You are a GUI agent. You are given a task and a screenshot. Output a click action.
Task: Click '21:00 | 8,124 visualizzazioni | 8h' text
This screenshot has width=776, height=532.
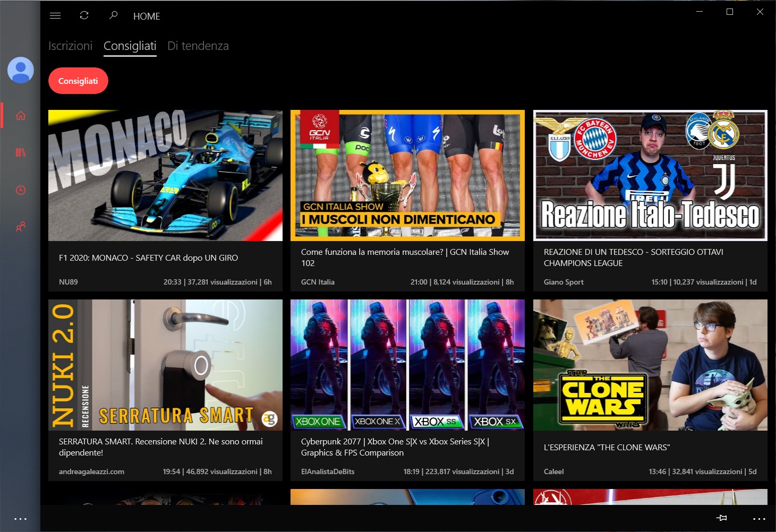coord(462,282)
